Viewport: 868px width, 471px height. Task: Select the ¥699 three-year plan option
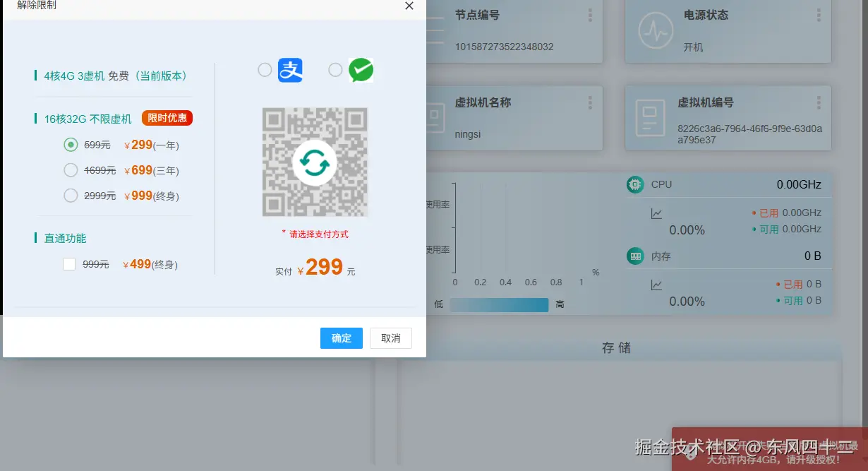(x=71, y=169)
